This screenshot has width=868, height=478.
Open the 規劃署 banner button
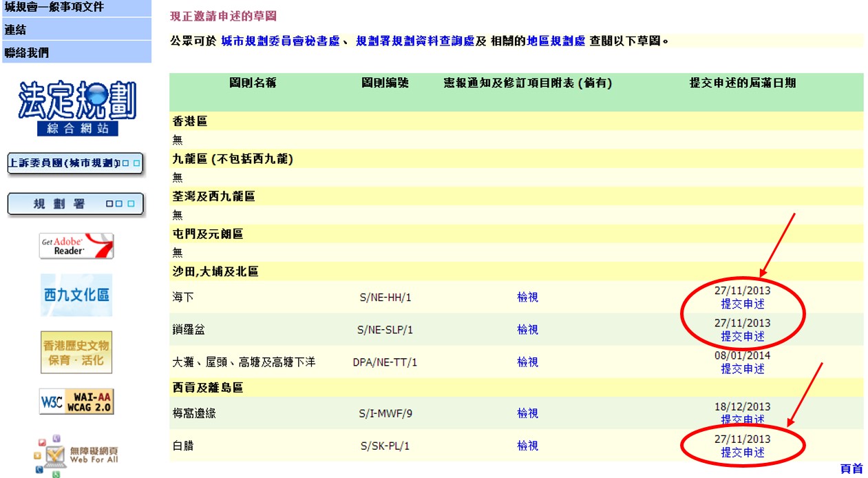pyautogui.click(x=76, y=205)
